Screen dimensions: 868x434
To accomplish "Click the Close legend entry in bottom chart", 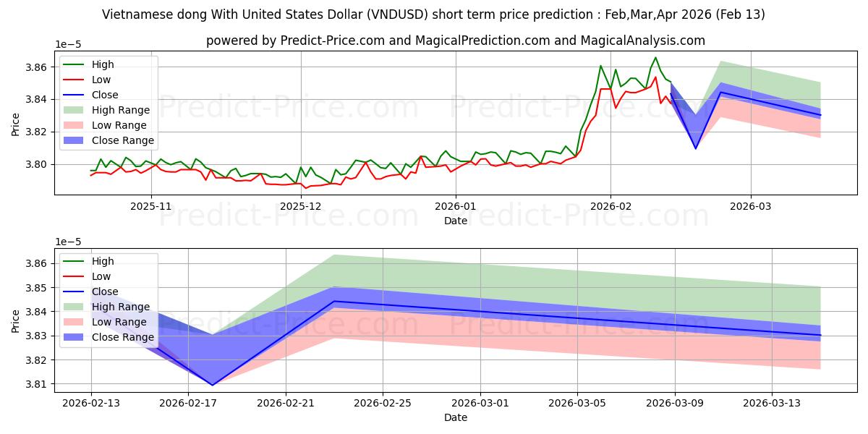I will click(90, 292).
